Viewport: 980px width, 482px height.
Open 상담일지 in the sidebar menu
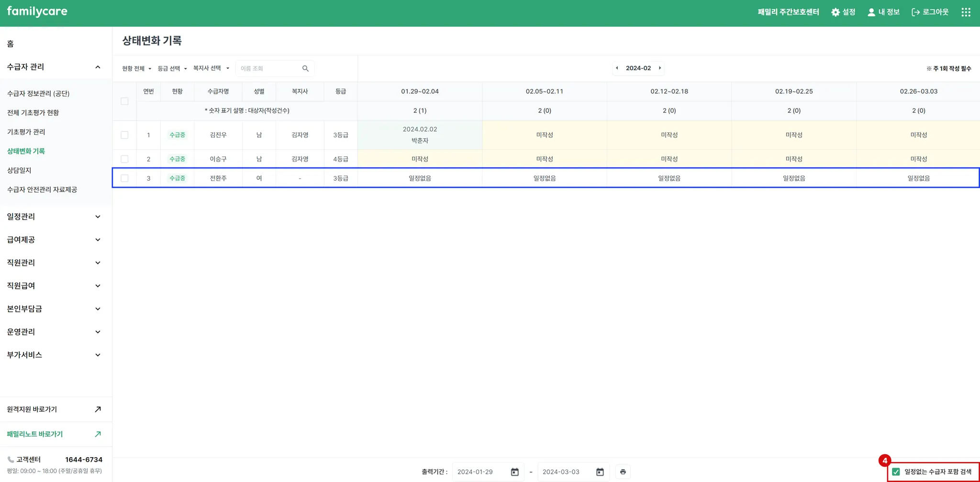[x=19, y=170]
